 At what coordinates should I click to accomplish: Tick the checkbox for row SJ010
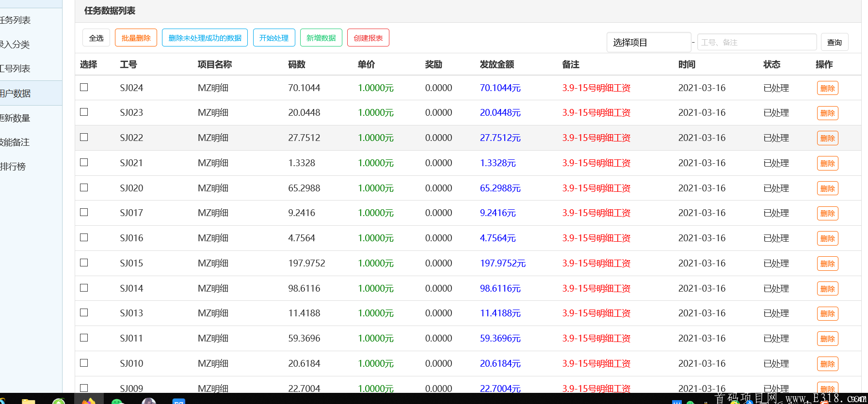(84, 363)
